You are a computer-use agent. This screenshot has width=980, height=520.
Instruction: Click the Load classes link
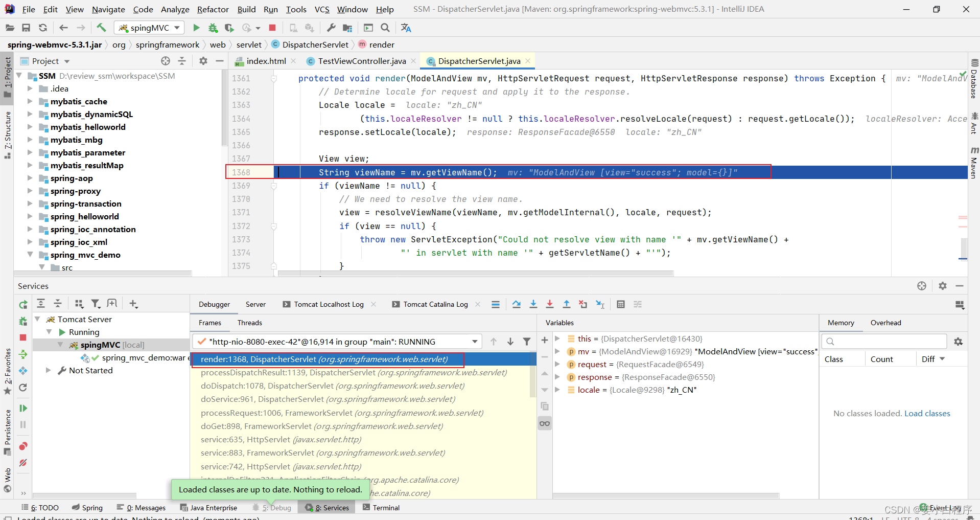pyautogui.click(x=927, y=413)
